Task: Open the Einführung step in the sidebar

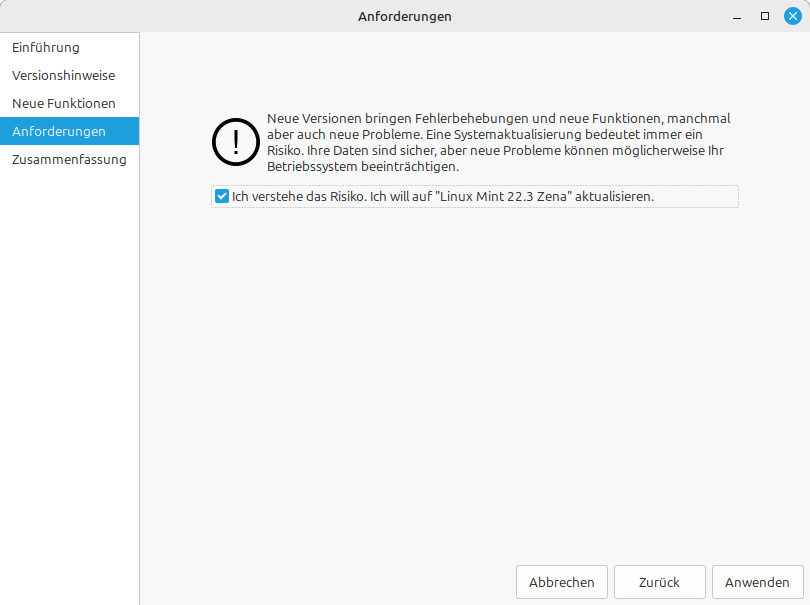Action: (46, 47)
